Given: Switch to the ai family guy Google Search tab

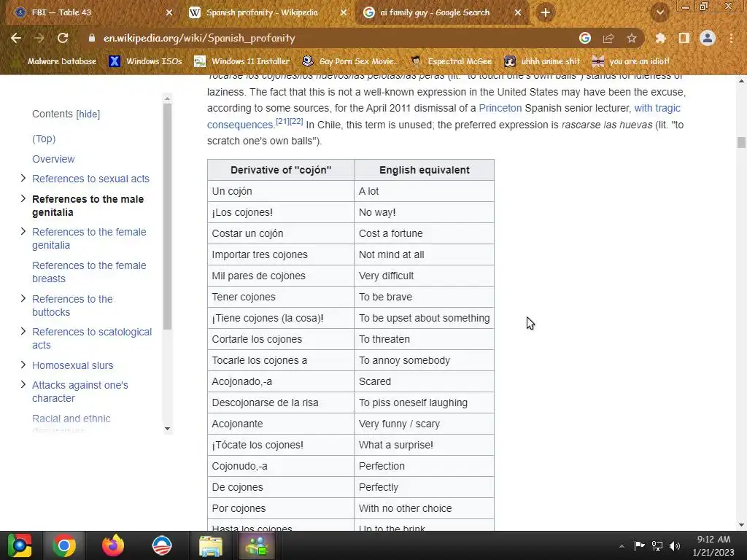Looking at the screenshot, I should tap(441, 13).
